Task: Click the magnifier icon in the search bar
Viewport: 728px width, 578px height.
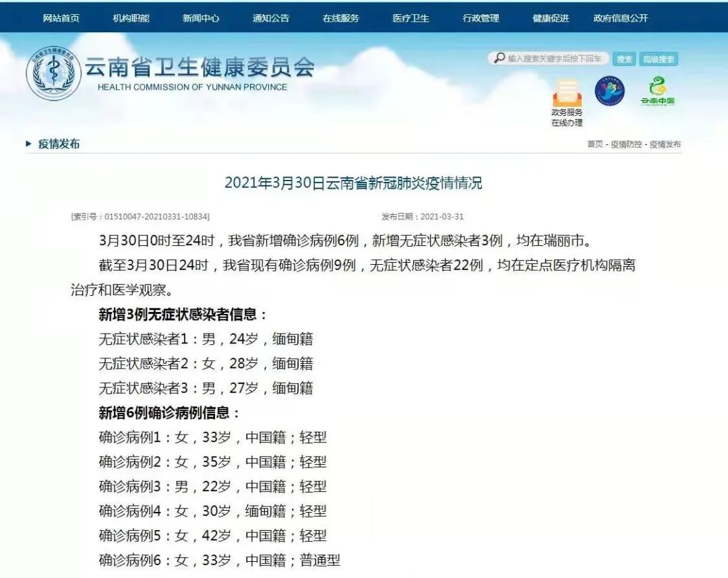Action: click(x=497, y=58)
